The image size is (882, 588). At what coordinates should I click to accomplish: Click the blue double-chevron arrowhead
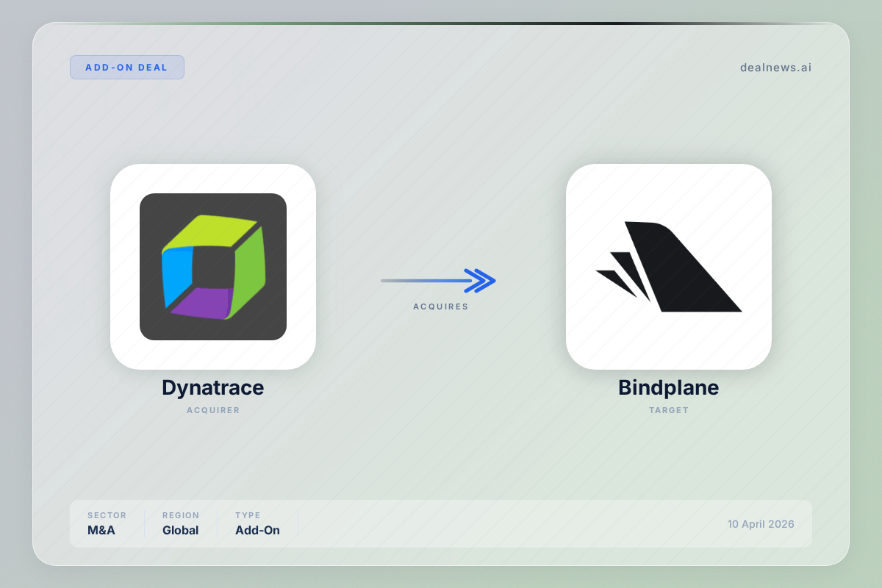(x=481, y=281)
